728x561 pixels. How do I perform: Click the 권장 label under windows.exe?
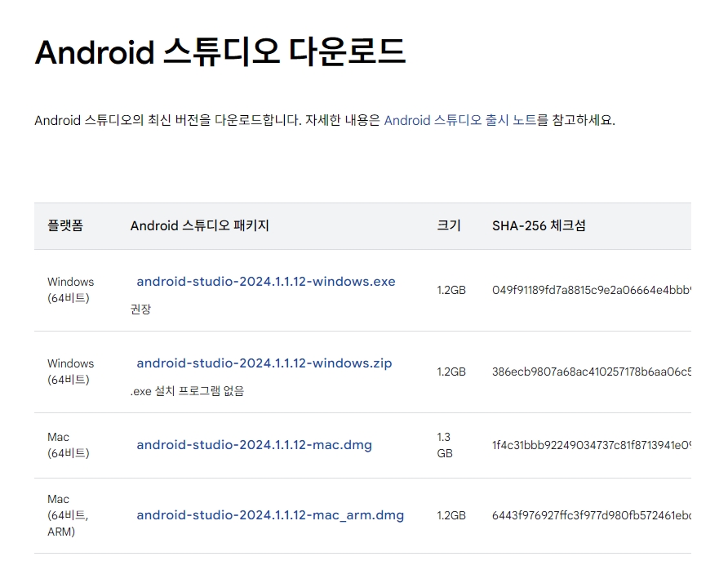click(x=140, y=309)
